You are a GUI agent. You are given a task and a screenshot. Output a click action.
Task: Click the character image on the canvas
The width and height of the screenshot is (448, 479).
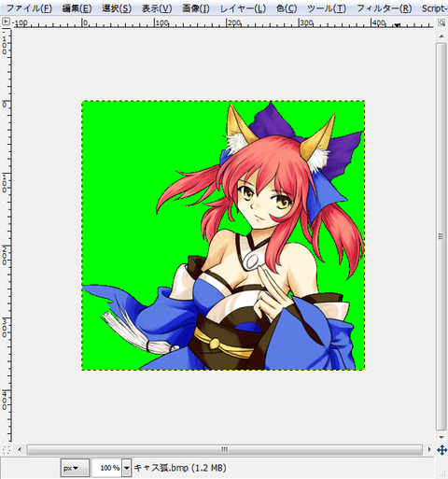pyautogui.click(x=223, y=235)
